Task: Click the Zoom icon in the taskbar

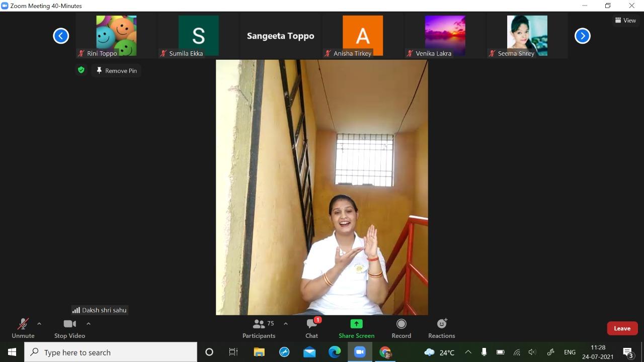Action: (360, 352)
